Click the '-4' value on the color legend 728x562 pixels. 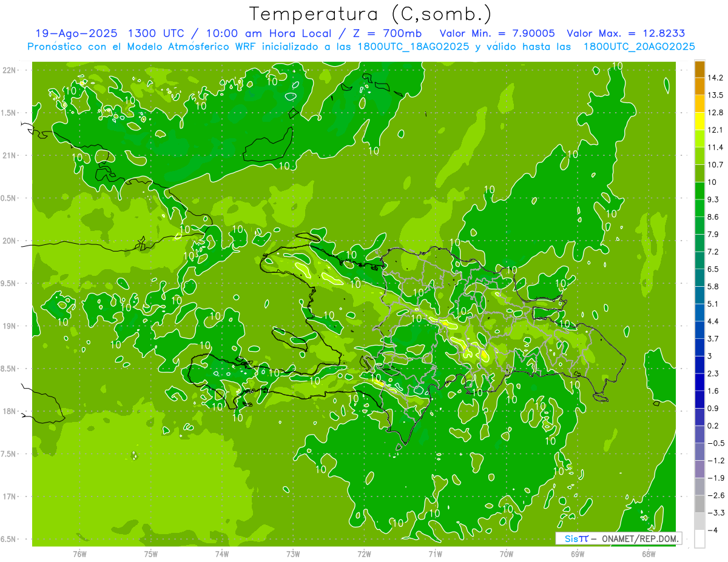713,530
